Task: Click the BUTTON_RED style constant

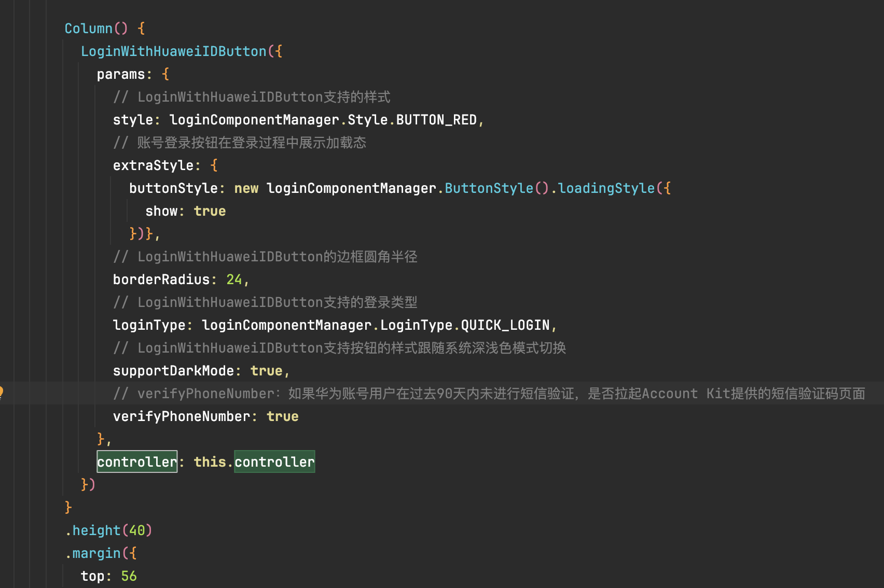Action: tap(436, 120)
